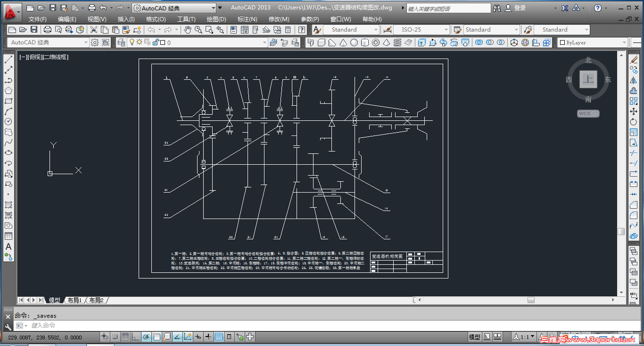Select the Paste clipboard icon

pyautogui.click(x=116, y=30)
